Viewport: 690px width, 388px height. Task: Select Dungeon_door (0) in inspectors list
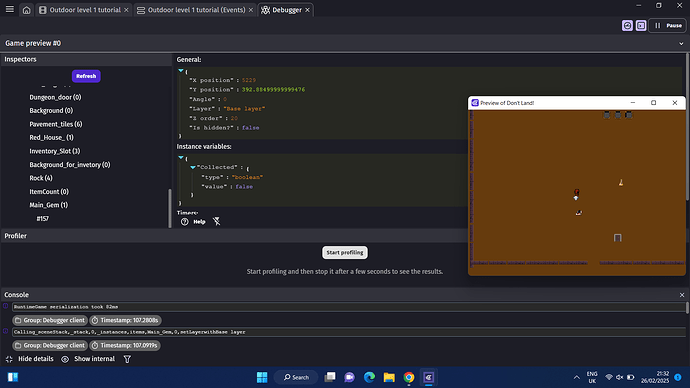pyautogui.click(x=55, y=97)
